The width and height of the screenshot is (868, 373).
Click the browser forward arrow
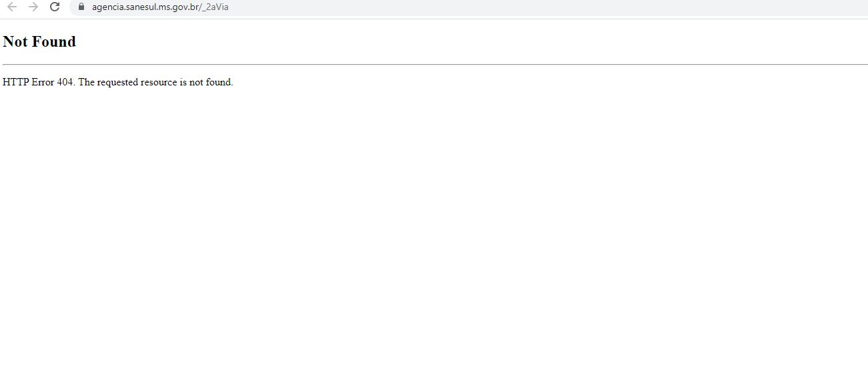point(33,7)
